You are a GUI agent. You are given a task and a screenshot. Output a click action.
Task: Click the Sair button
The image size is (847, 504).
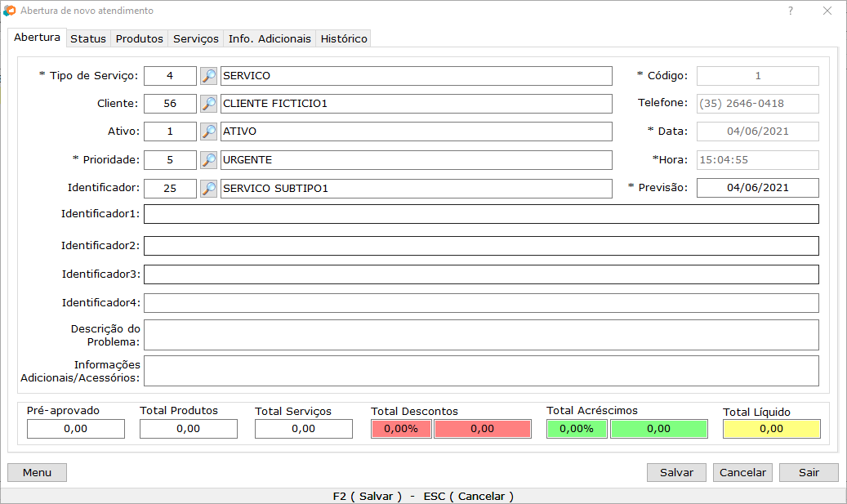click(809, 472)
